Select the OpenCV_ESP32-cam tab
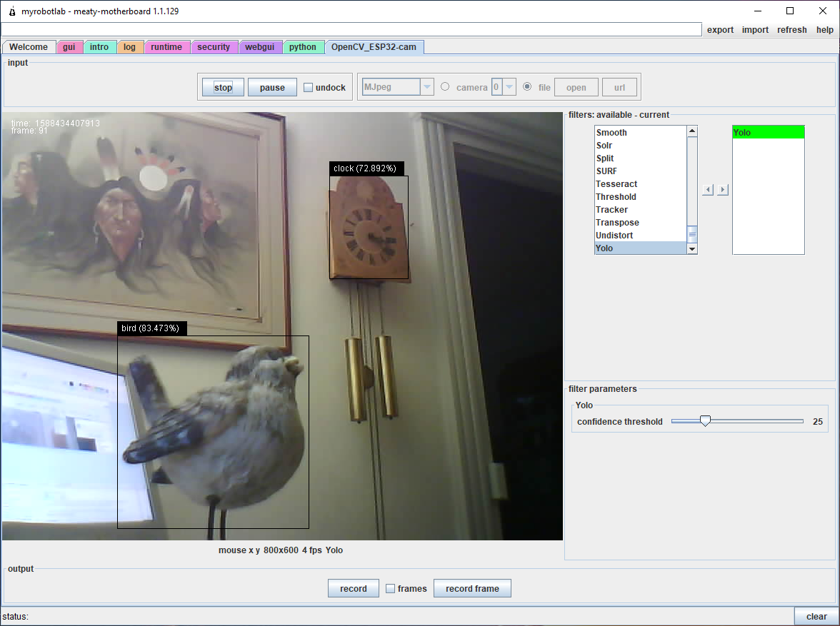The height and width of the screenshot is (626, 840). coord(374,47)
